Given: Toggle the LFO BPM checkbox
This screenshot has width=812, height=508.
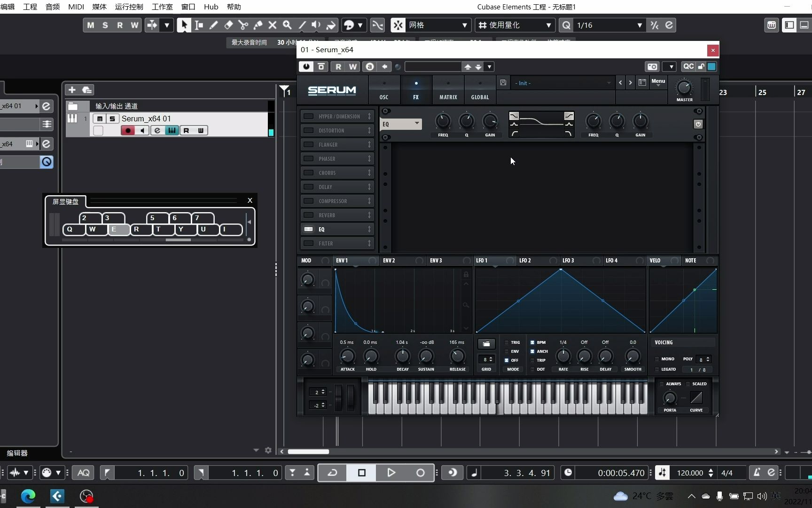Looking at the screenshot, I should coord(532,342).
